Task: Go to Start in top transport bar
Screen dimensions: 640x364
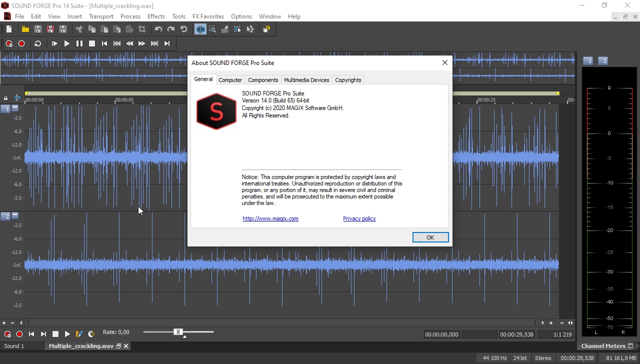Action: pos(104,43)
